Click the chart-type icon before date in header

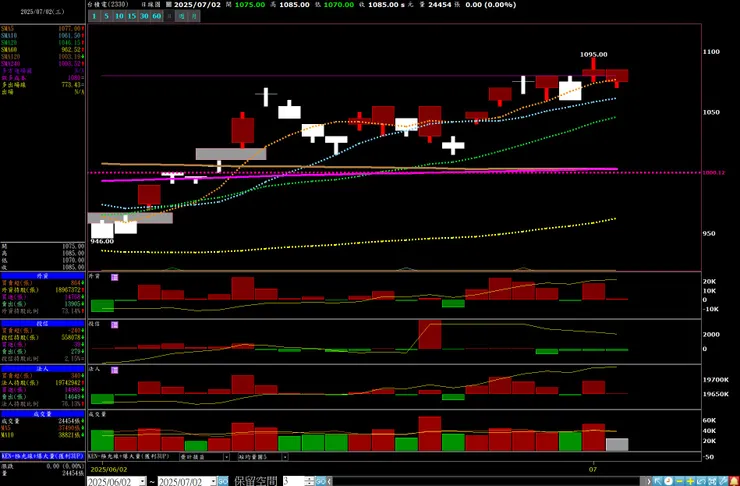point(169,4)
